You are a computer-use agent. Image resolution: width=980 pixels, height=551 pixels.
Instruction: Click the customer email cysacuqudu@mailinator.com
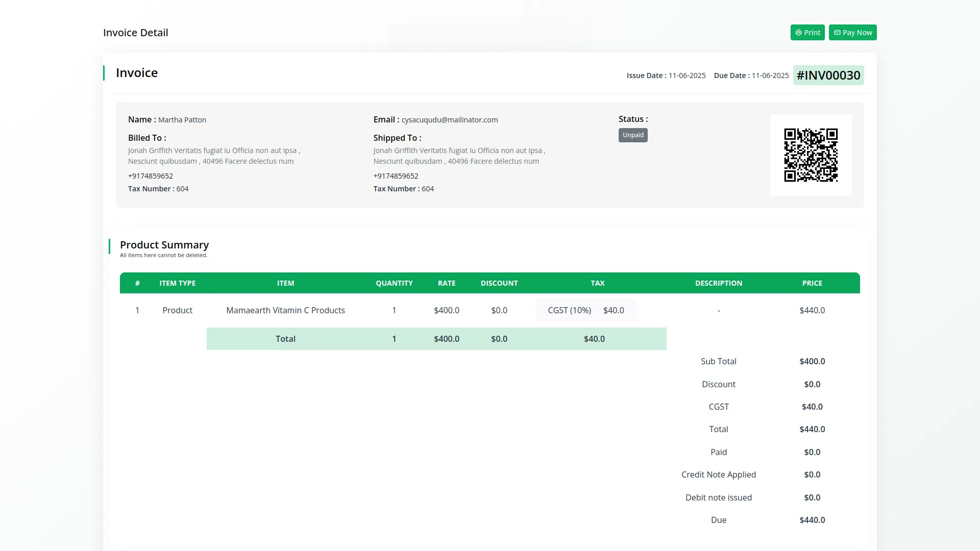click(449, 120)
